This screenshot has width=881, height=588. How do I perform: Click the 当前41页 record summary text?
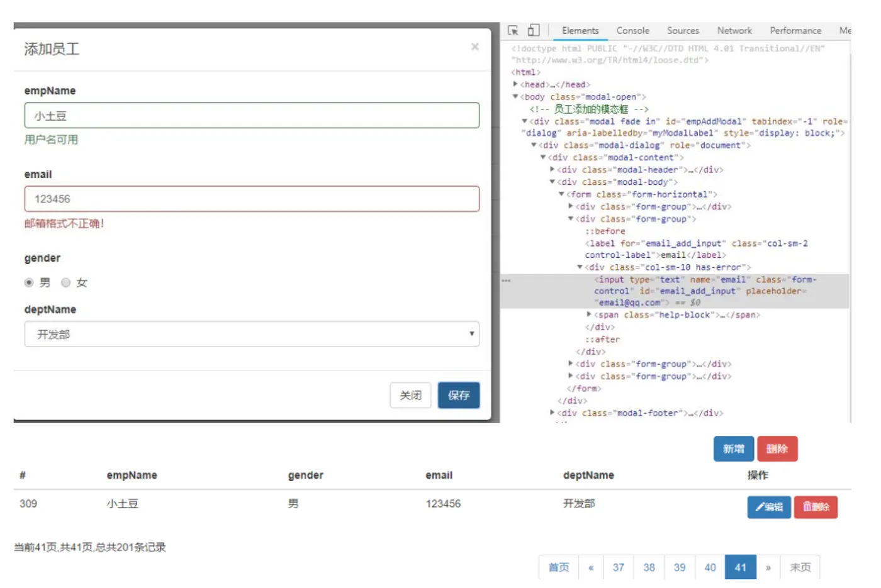(90, 547)
